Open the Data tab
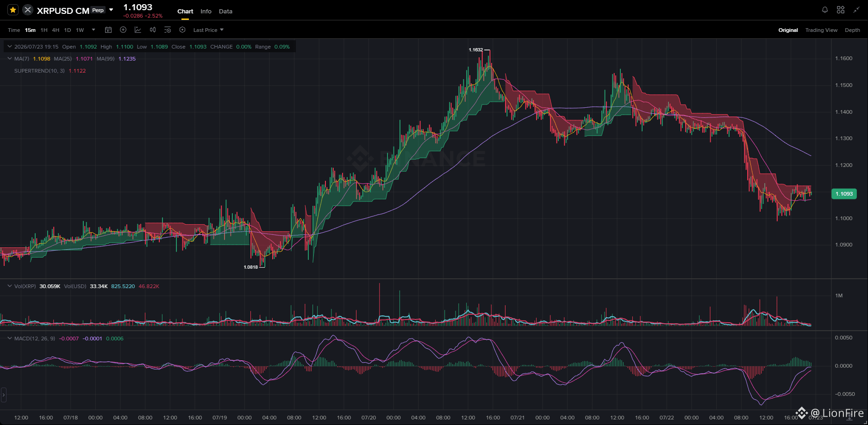This screenshot has width=868, height=425. click(x=225, y=11)
